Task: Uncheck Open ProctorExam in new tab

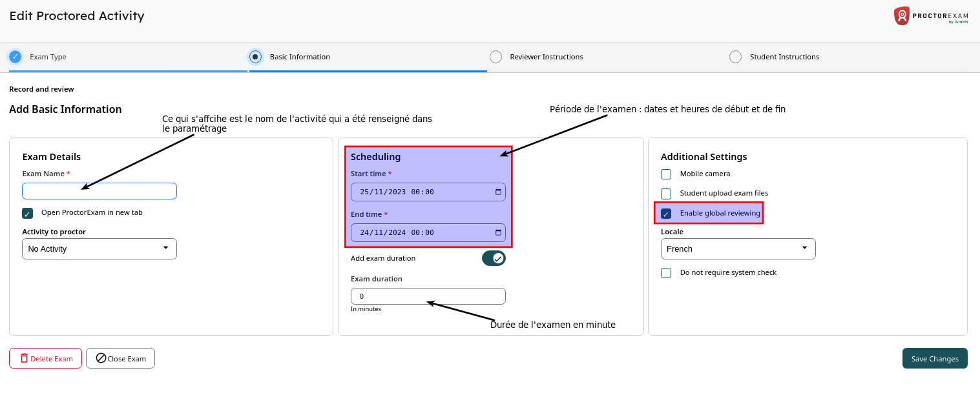Action: point(27,214)
